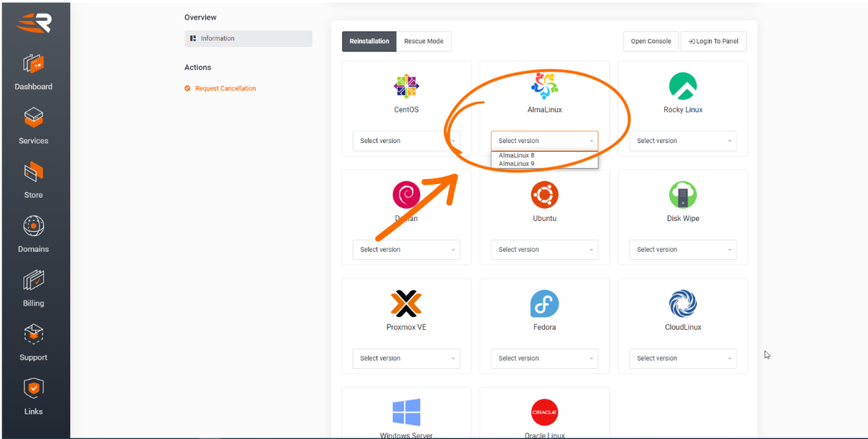
Task: Click the Domains label in sidebar
Action: pos(34,249)
